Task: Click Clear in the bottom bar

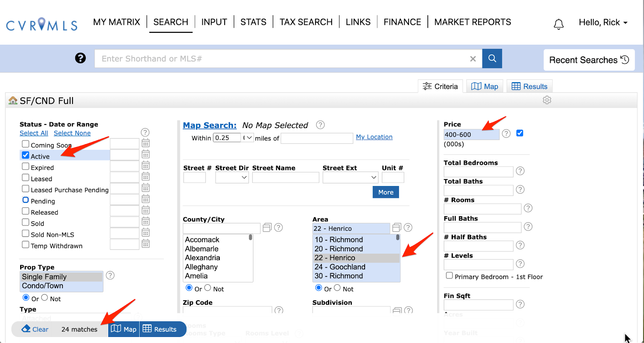Action: [35, 329]
